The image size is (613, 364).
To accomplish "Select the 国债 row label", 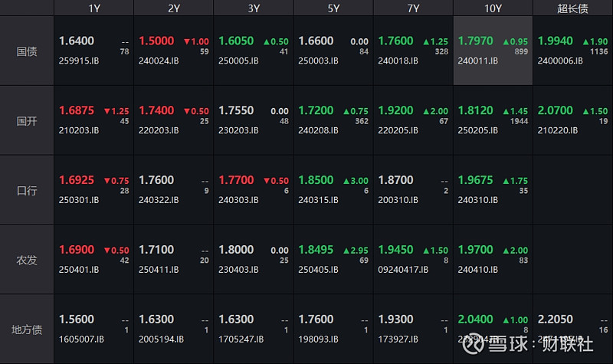I will point(27,51).
